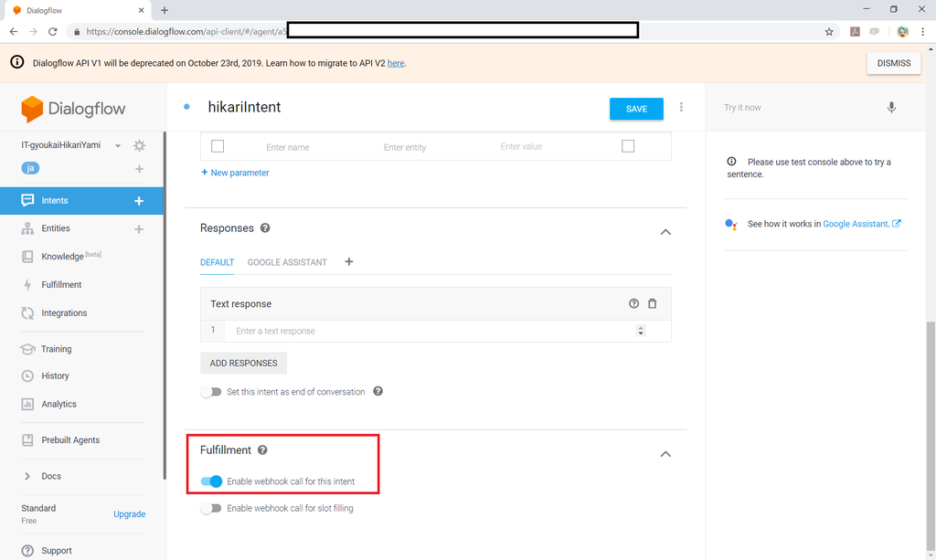Click the ADD RESPONSES button

pos(243,364)
